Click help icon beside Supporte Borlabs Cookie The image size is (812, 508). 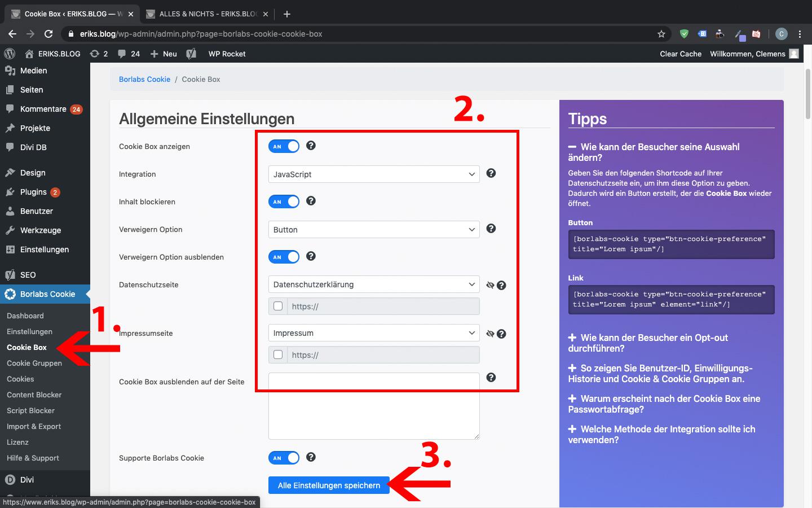tap(311, 457)
